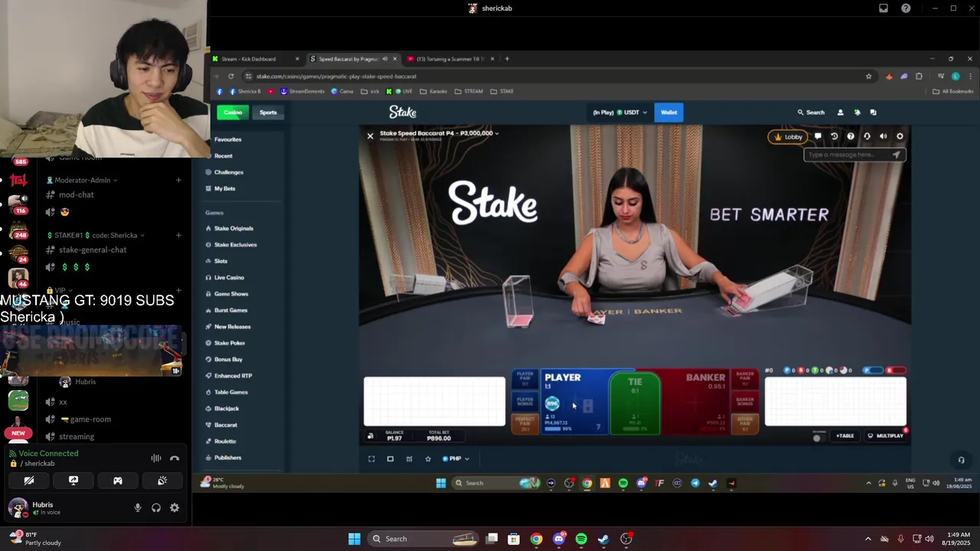Close the baccarat game with X icon
This screenshot has height=551, width=980.
pos(370,135)
